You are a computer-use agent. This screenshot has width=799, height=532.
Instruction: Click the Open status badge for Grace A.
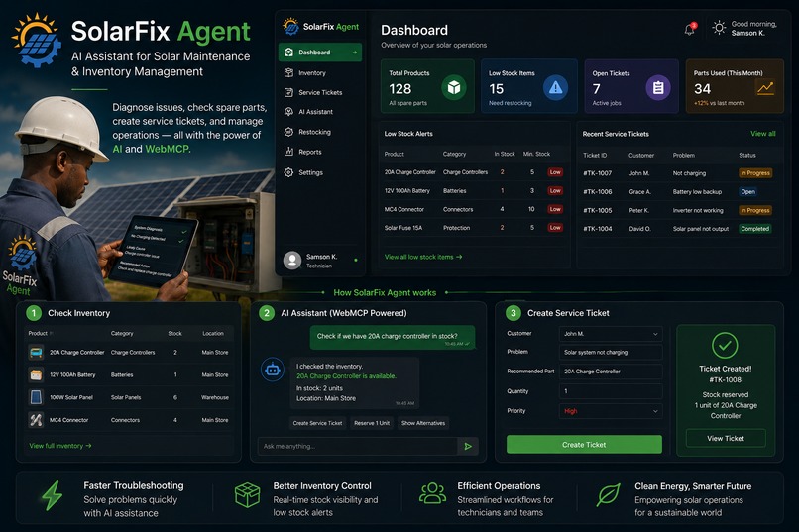tap(747, 192)
